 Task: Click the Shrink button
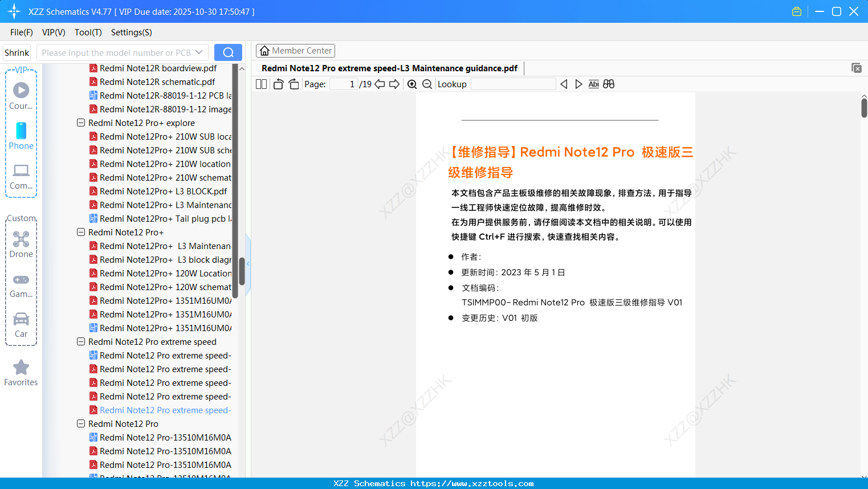[x=16, y=52]
